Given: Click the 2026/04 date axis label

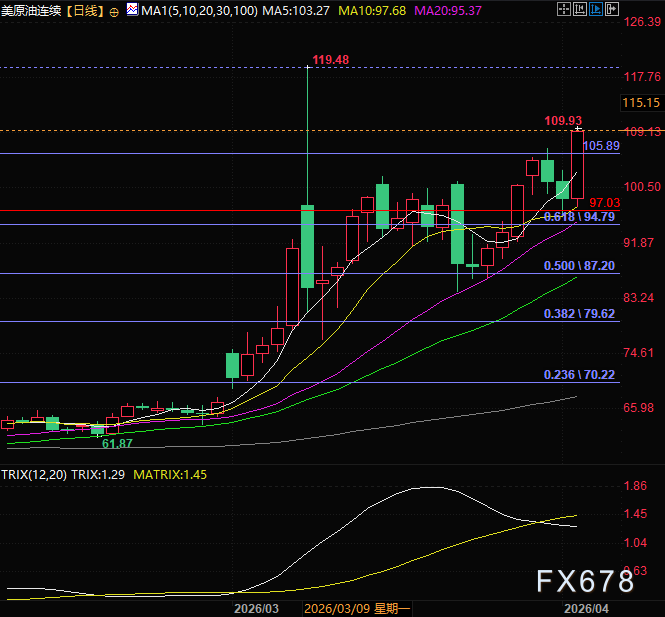Looking at the screenshot, I should pyautogui.click(x=586, y=609).
